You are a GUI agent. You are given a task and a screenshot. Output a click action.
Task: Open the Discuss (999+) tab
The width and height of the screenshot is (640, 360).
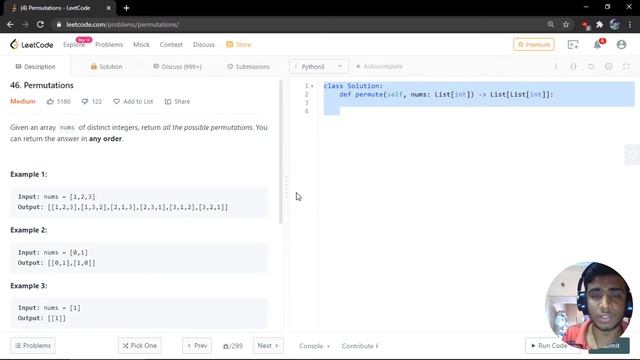click(177, 67)
